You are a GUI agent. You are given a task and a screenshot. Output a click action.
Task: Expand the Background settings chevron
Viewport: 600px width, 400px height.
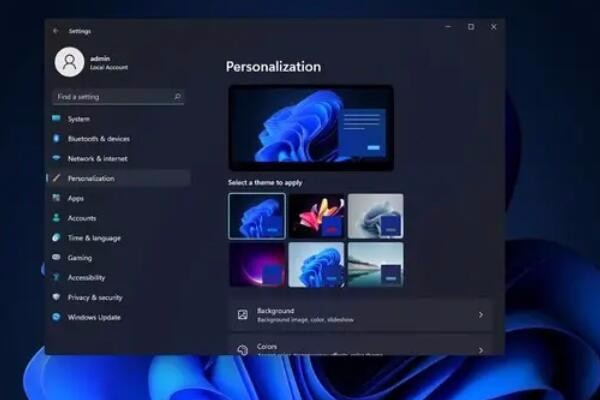(x=481, y=315)
